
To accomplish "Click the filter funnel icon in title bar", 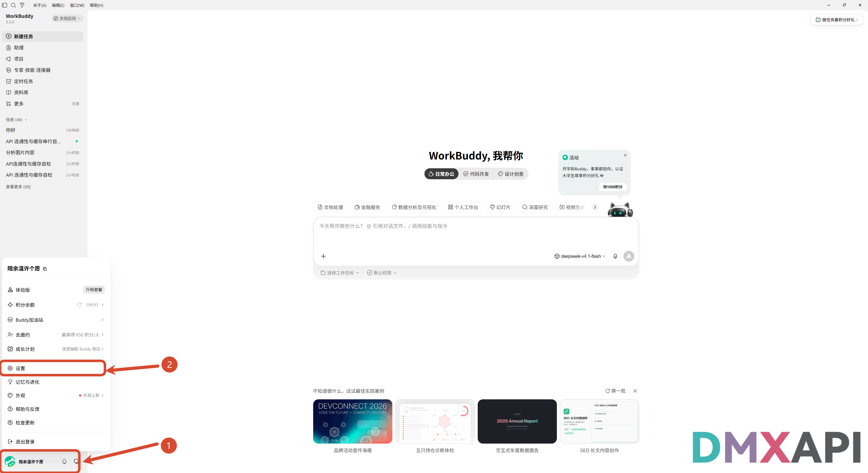I will pos(22,5).
